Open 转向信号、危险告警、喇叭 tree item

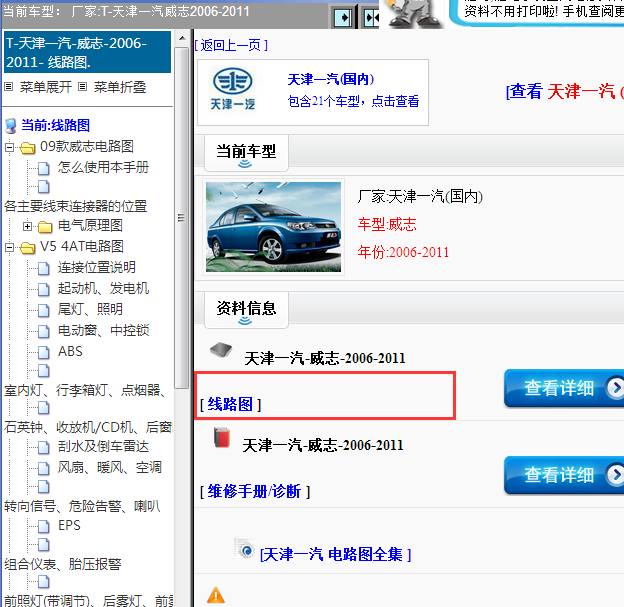82,506
